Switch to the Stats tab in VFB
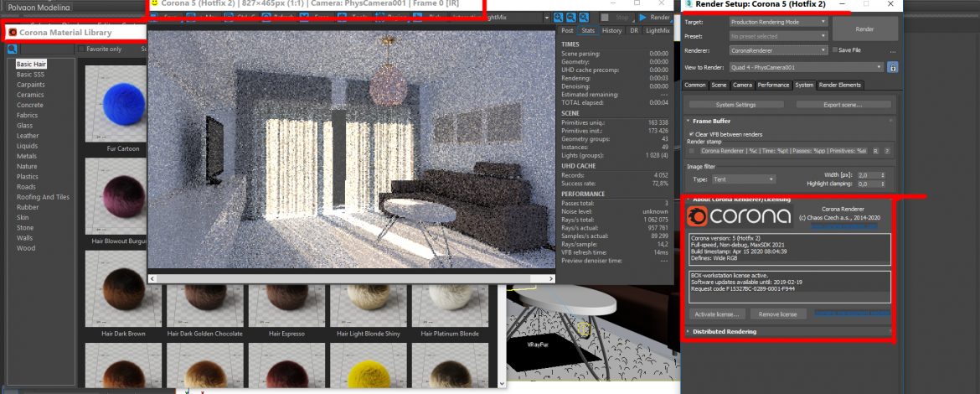The image size is (980, 394). pyautogui.click(x=588, y=31)
